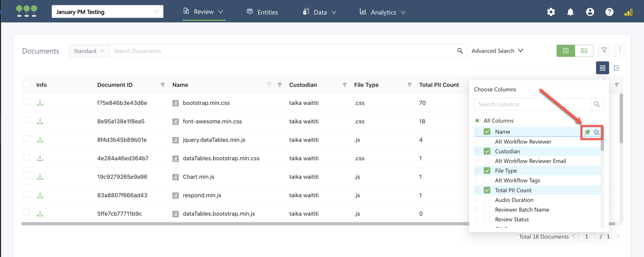Enable the Audio Duration column checkbox
The image size is (644, 257).
[487, 200]
